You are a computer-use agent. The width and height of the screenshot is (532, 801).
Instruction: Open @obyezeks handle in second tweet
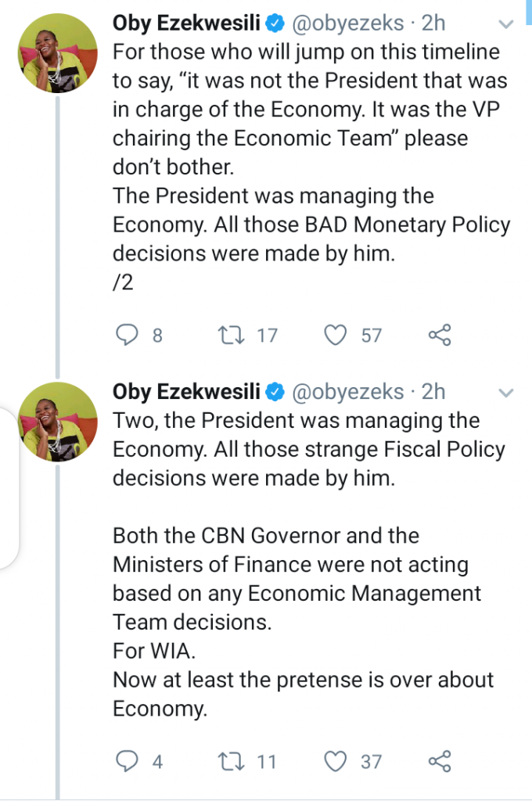tap(348, 391)
